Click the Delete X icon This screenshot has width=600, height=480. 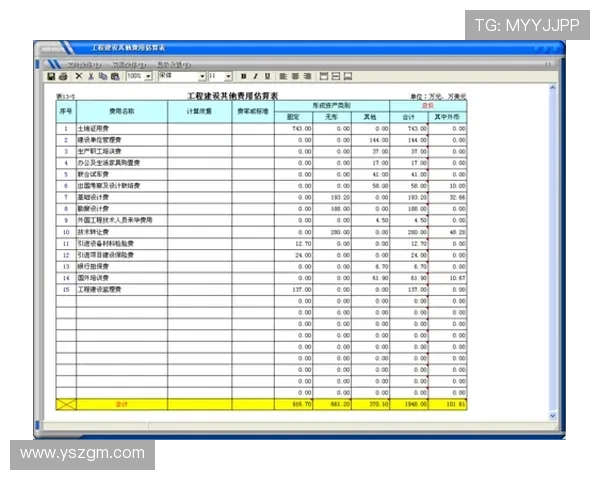[79, 76]
